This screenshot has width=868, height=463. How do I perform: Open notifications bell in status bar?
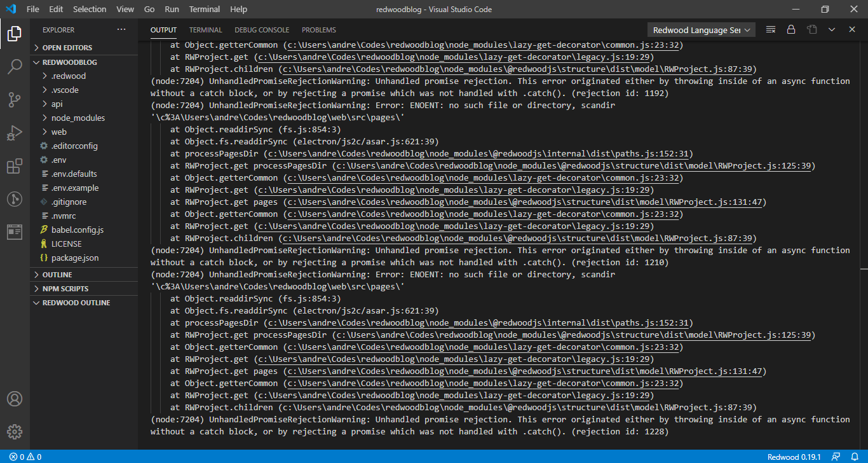855,457
